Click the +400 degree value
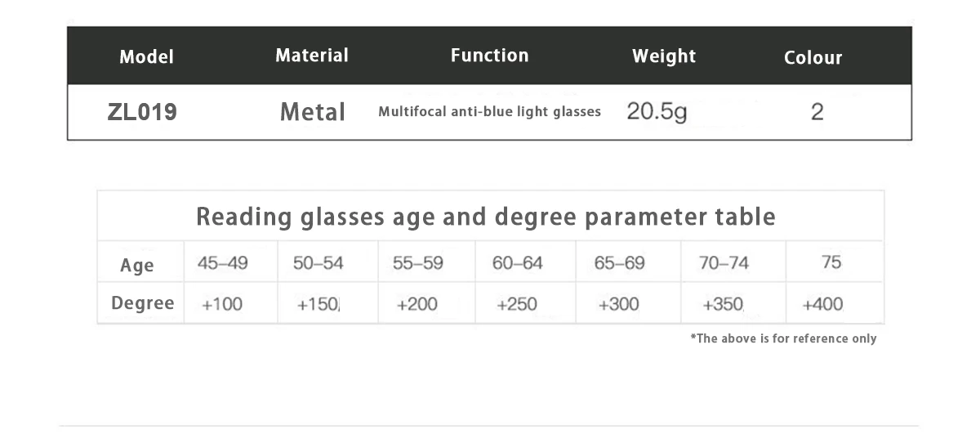 coord(822,304)
